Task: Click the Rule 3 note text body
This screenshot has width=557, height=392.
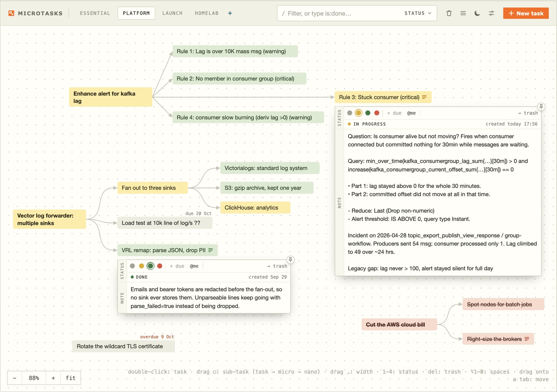Action: coord(442,202)
